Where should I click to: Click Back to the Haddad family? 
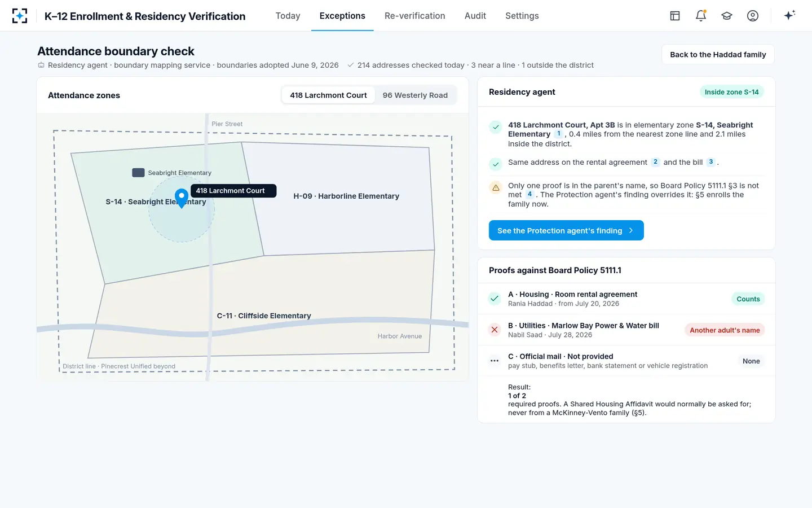pyautogui.click(x=718, y=55)
